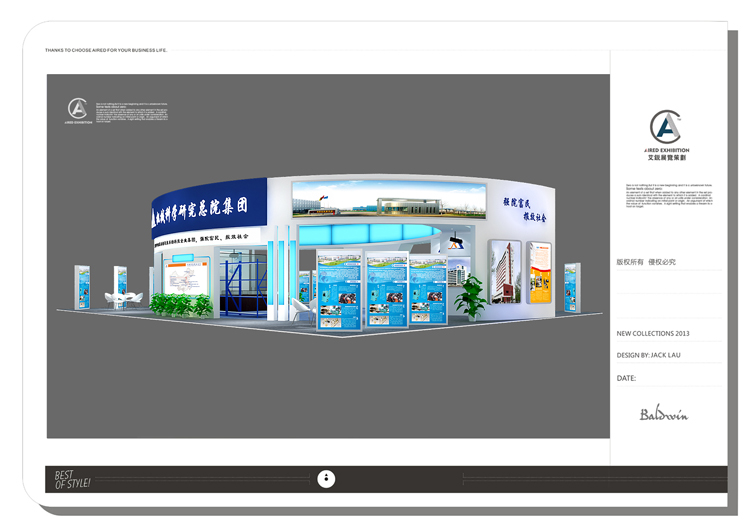Click the potted plant right of center posters
This screenshot has width=750, height=528.
(470, 297)
